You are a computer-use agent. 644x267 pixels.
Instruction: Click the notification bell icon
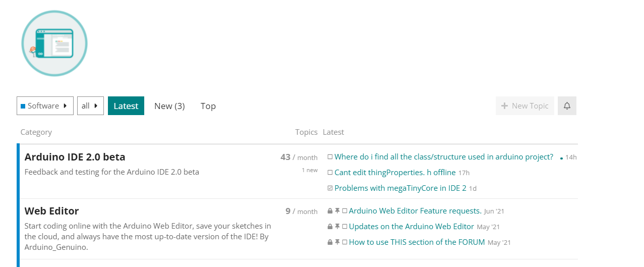(x=567, y=106)
